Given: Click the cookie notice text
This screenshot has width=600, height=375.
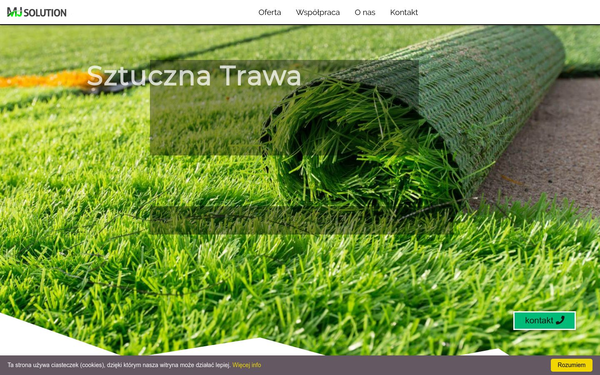Looking at the screenshot, I should [x=119, y=365].
